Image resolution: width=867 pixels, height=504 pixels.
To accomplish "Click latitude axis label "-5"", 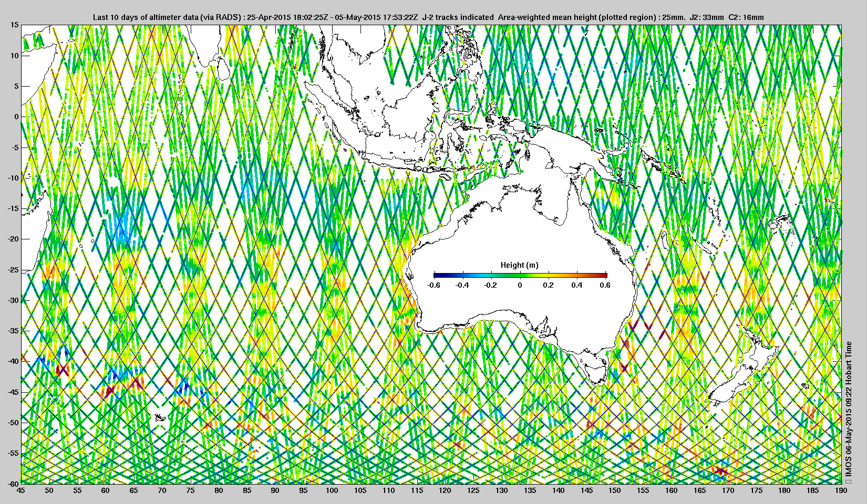I will 16,148.
